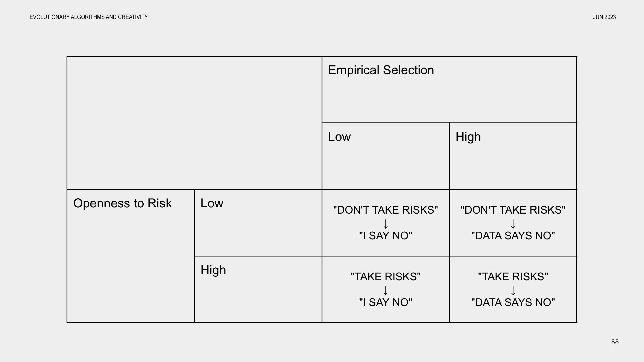644x362 pixels.
Task: Click "I SAY NO" in the Low risk row
Action: 386,236
